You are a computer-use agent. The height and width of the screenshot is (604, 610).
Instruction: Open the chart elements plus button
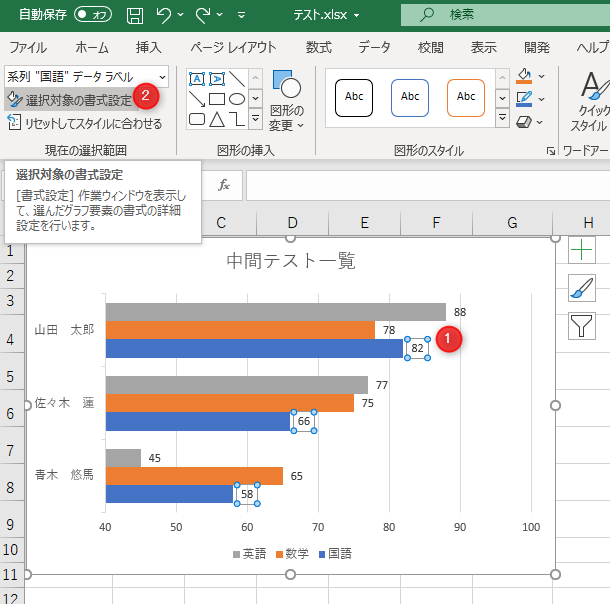click(x=582, y=250)
